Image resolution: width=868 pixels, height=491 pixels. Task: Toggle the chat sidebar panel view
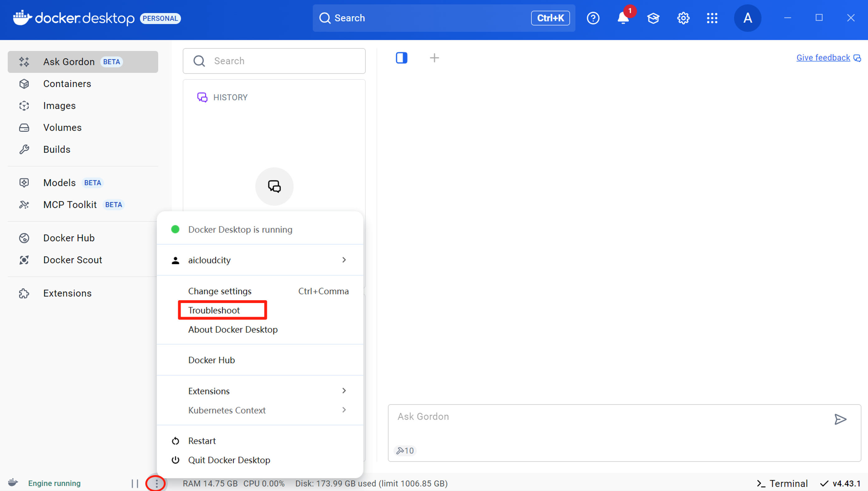(402, 58)
